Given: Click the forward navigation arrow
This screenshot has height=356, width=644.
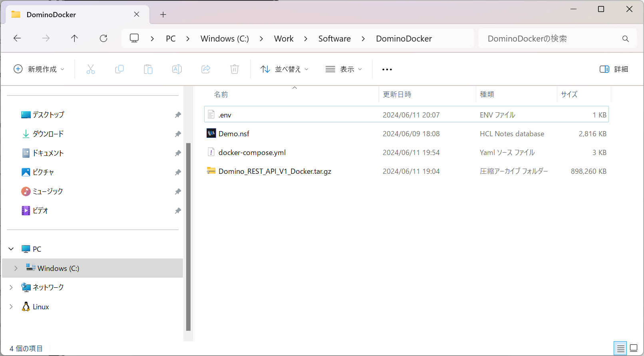Looking at the screenshot, I should tap(46, 38).
